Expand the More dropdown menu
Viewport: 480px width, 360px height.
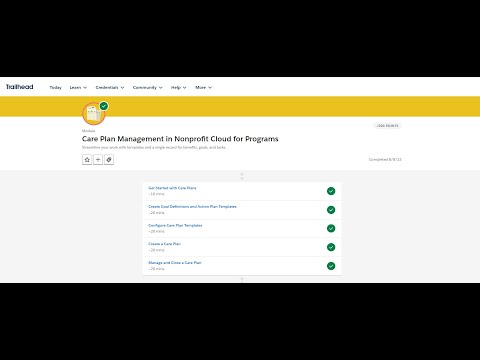pyautogui.click(x=203, y=88)
